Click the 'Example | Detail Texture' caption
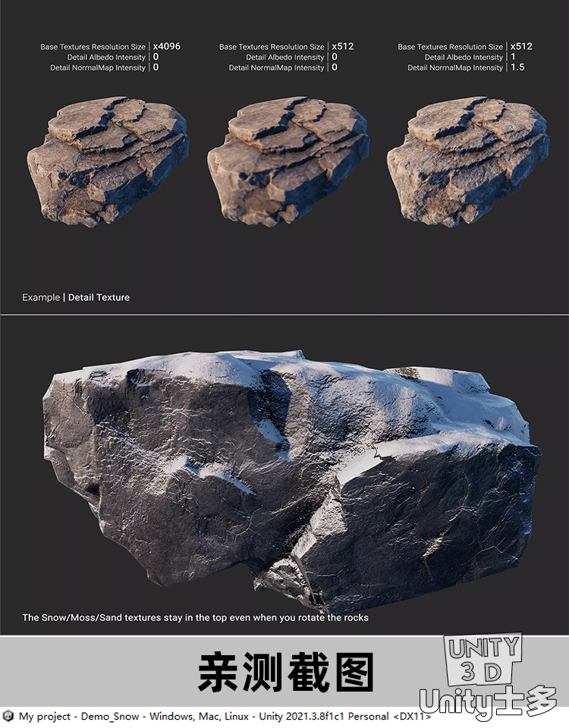 pos(76,297)
